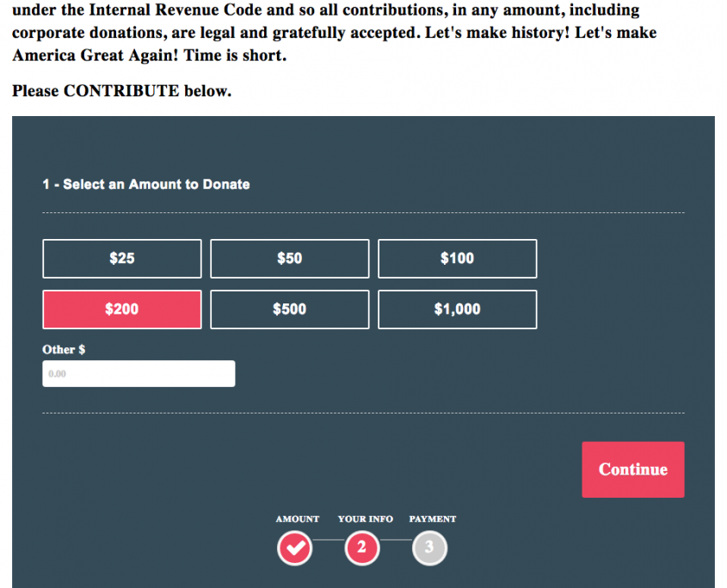This screenshot has height=588, width=727.
Task: Pick the $100 donation amount
Action: [x=457, y=258]
